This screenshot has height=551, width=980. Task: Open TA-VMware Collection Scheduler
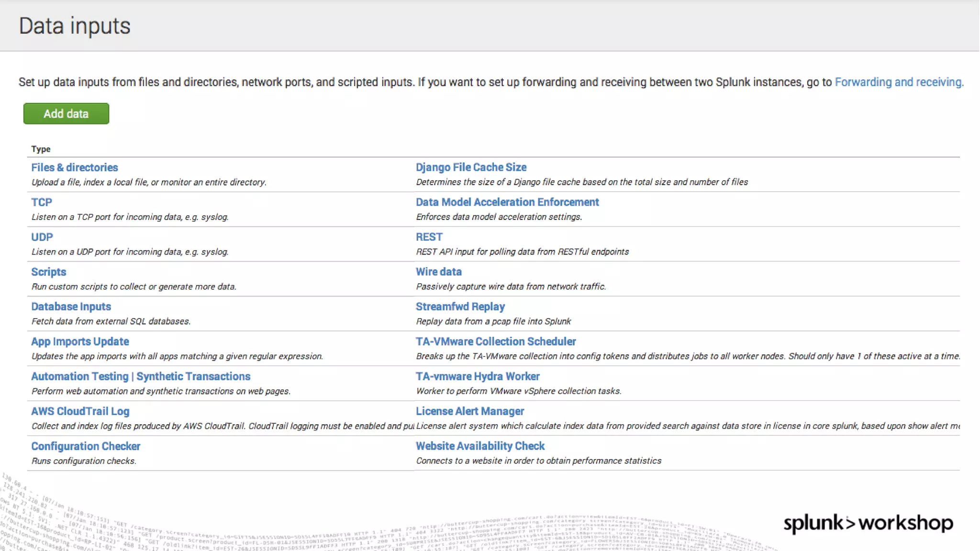tap(496, 342)
